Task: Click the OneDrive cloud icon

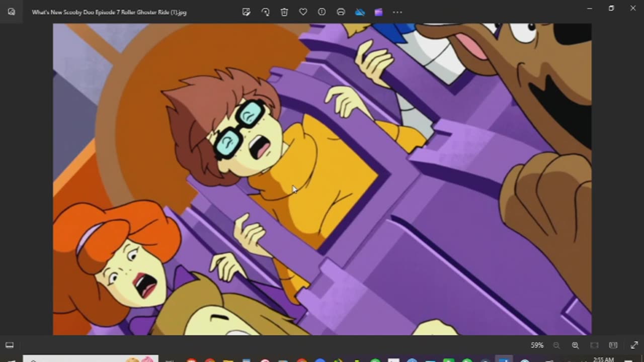Action: click(360, 12)
